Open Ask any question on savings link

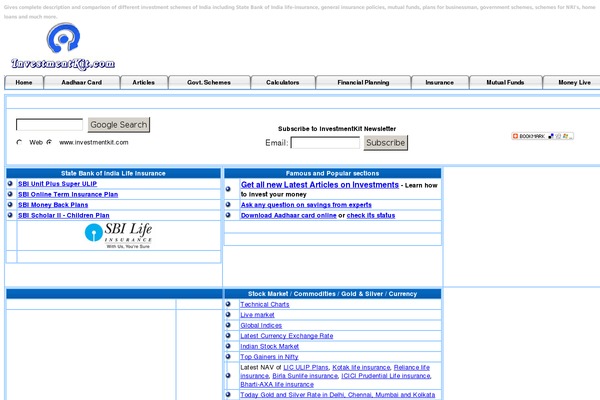(306, 205)
